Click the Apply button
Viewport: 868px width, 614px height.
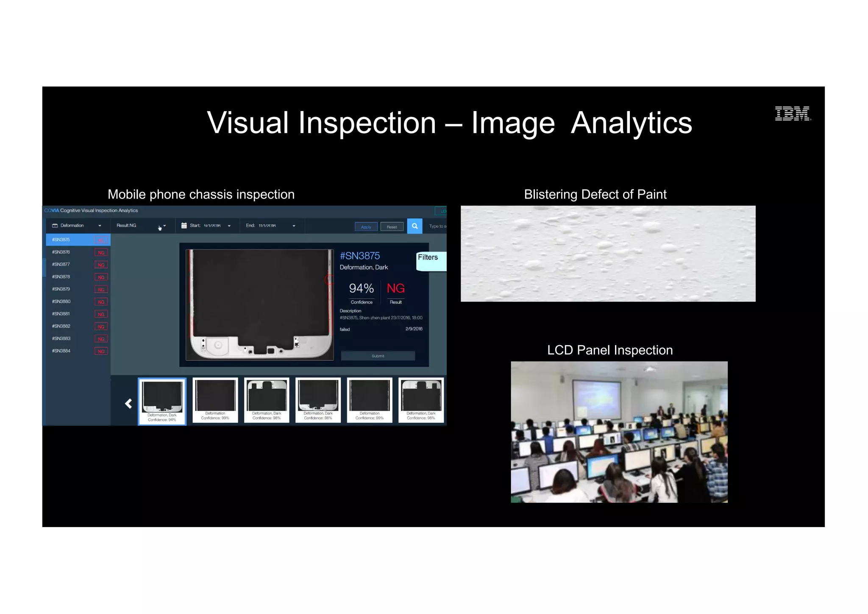(x=366, y=227)
